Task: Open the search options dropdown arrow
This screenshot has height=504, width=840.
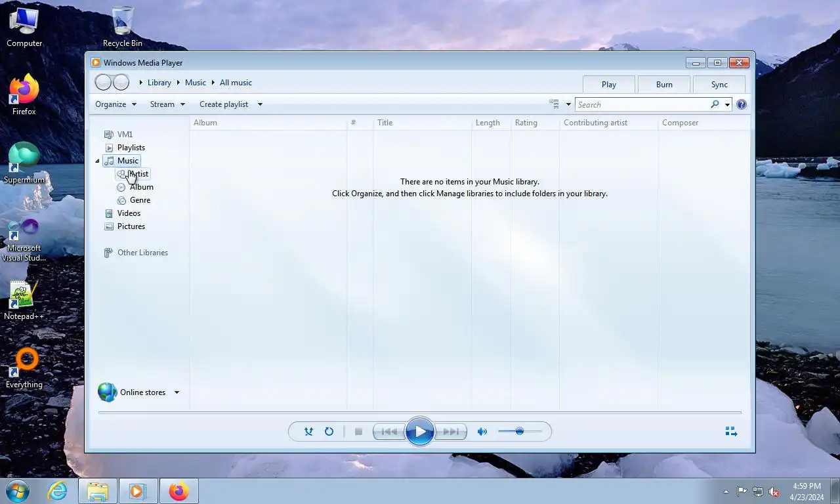Action: (727, 104)
